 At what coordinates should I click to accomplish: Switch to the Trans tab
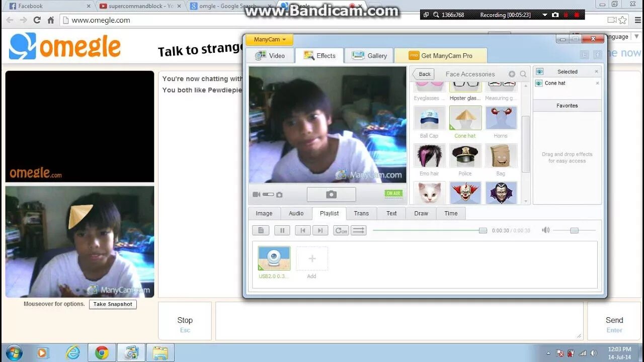[361, 214]
